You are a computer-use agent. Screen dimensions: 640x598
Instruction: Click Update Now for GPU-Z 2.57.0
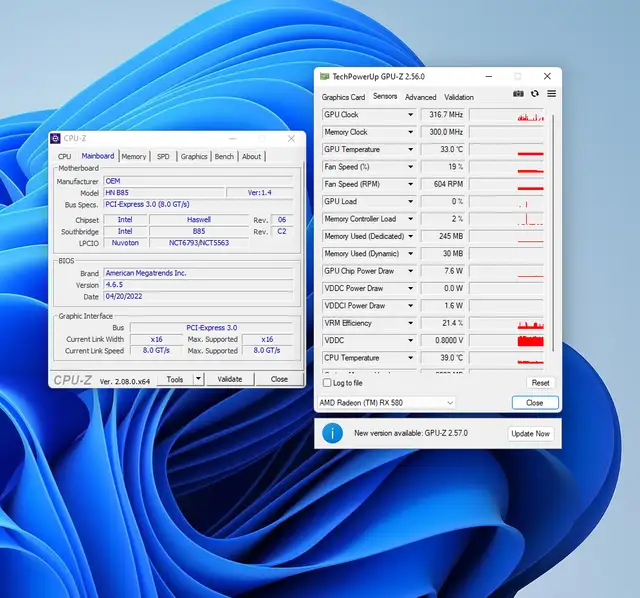point(530,433)
